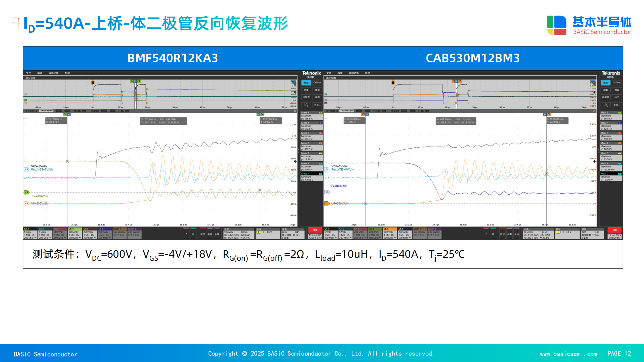
Task: Click horizontal zoom plus button in left scope
Action: pyautogui.click(x=59, y=111)
